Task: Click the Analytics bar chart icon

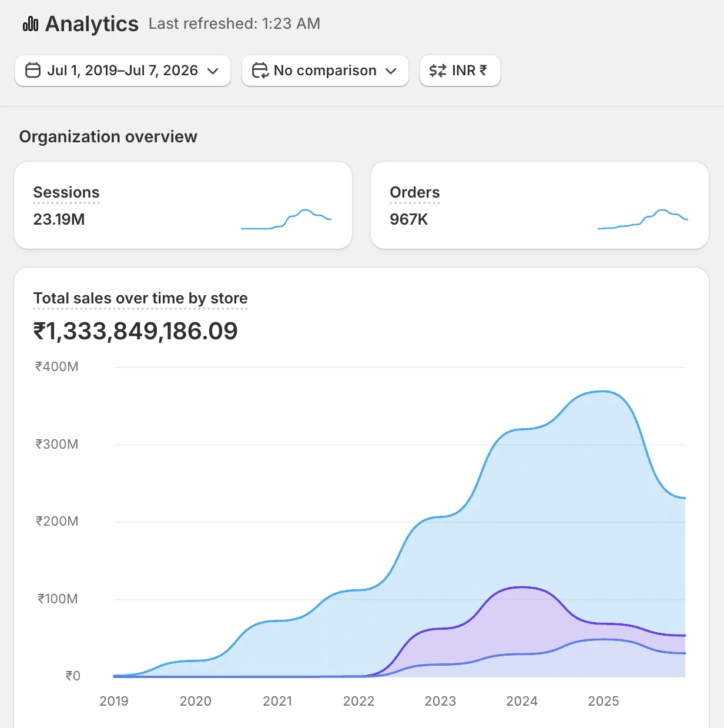Action: (31, 24)
